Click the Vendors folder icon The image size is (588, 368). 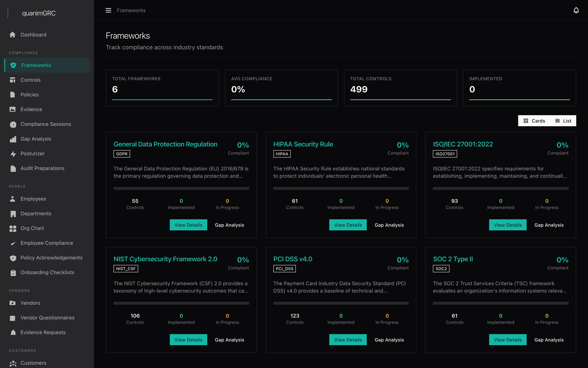coord(13,303)
